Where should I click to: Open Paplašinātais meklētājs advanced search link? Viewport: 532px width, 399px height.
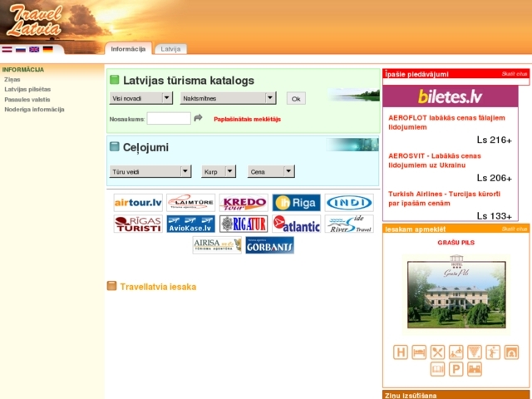tap(248, 119)
